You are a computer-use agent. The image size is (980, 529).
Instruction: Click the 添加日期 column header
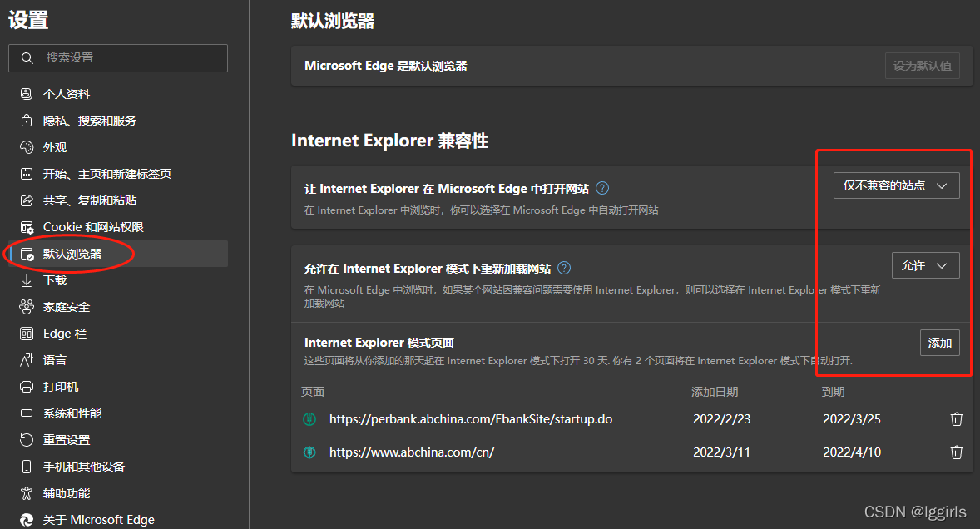click(715, 392)
